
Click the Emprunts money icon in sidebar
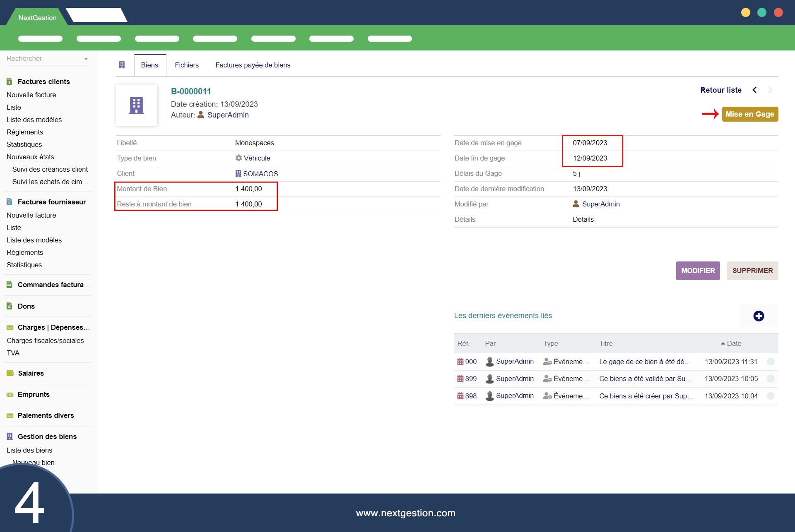click(x=10, y=394)
